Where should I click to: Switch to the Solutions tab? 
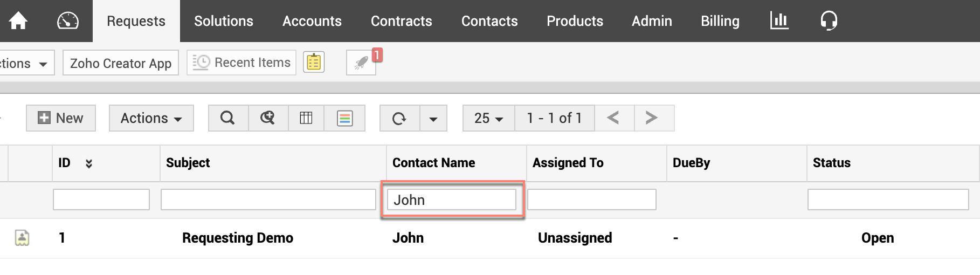pyautogui.click(x=224, y=21)
